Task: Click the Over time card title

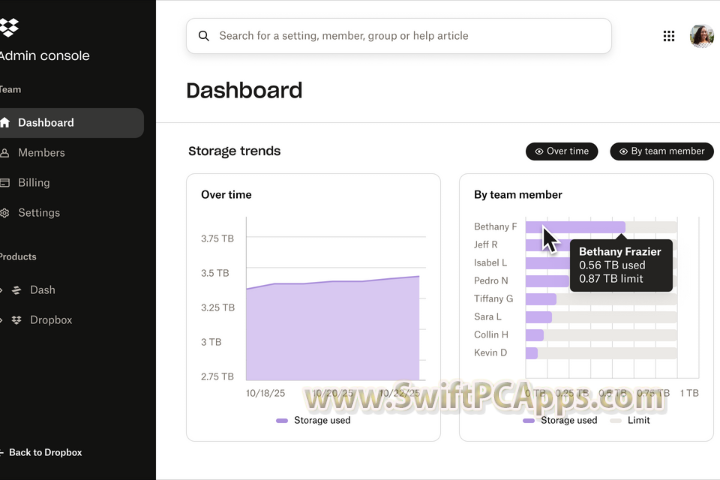Action: pyautogui.click(x=226, y=195)
